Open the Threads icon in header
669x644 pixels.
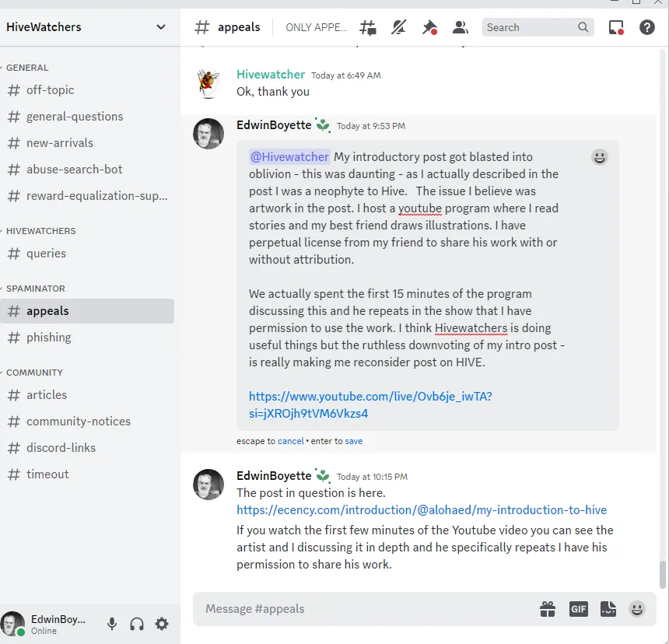pyautogui.click(x=368, y=27)
